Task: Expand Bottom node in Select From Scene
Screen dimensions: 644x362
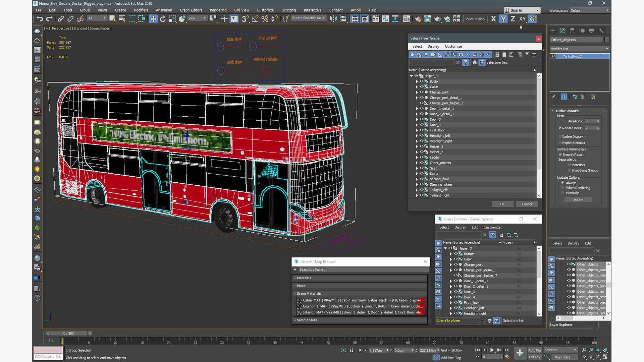Action: click(x=417, y=81)
